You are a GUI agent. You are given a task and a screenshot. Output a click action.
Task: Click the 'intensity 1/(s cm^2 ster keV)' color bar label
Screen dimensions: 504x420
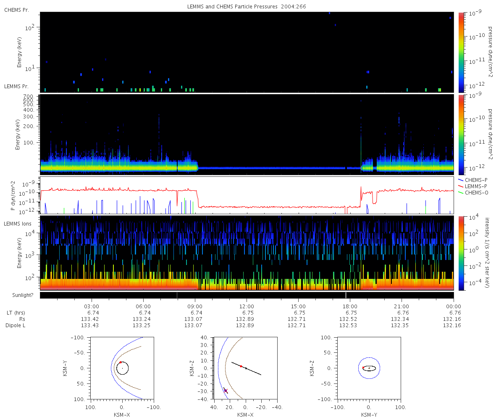[488, 252]
